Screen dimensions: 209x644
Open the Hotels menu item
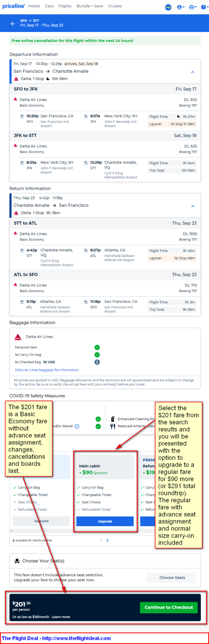[34, 6]
